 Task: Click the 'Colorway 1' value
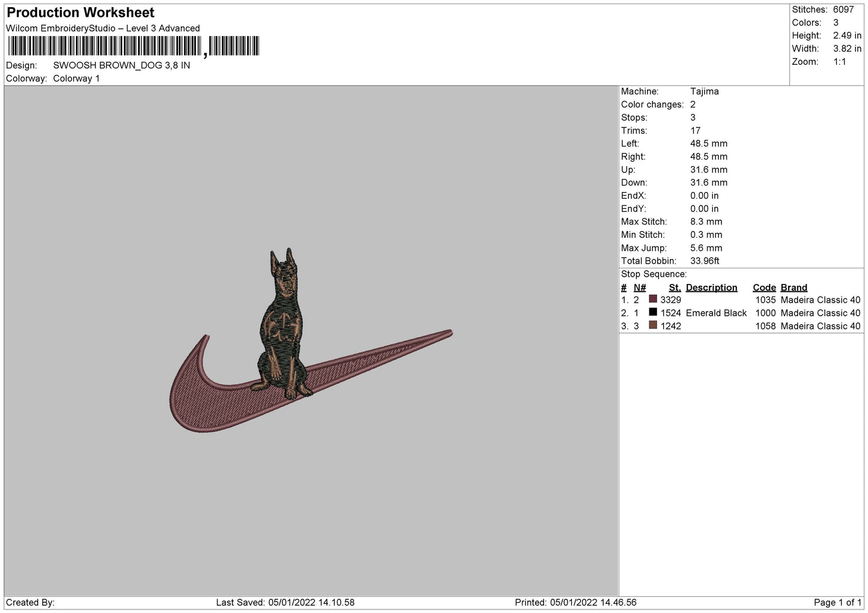pos(76,79)
